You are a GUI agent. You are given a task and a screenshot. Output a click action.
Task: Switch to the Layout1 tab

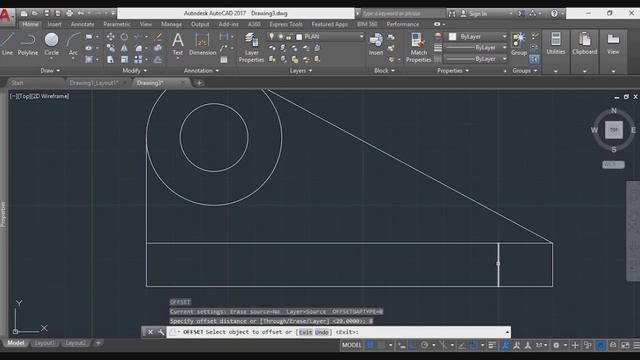[44, 343]
